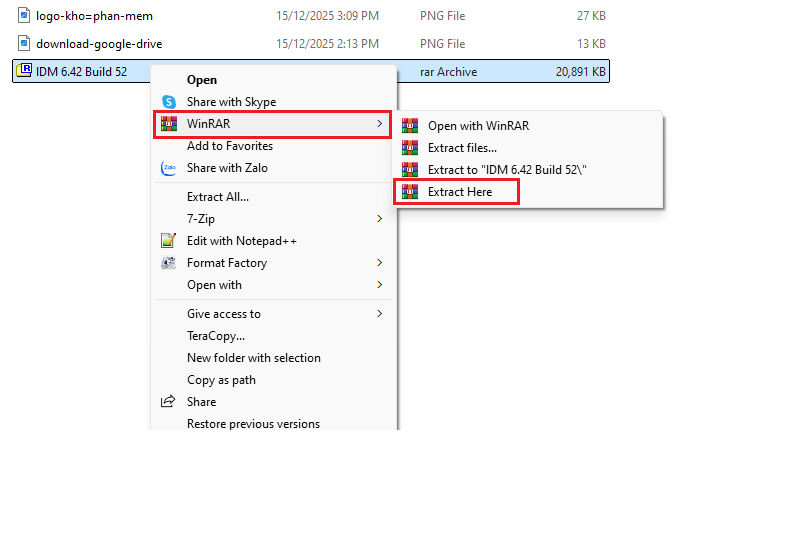This screenshot has width=800, height=533.
Task: Expand the 7-Zip submenu arrow
Action: (x=379, y=219)
